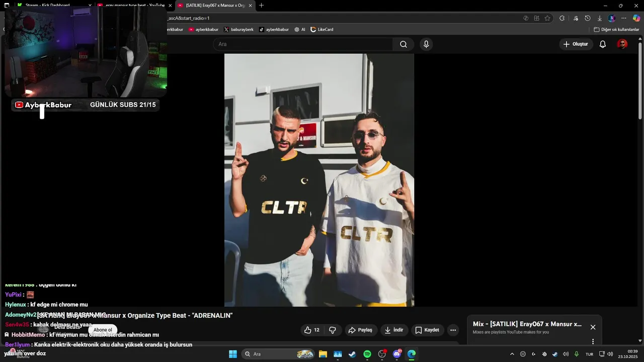Open ayberkbabur YouTube bookmark
This screenshot has width=644, height=362.
[203, 30]
